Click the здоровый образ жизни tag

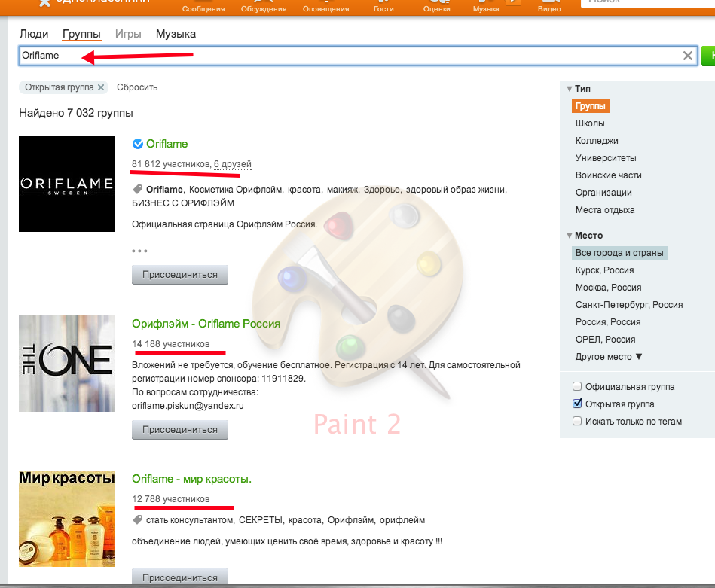[456, 190]
